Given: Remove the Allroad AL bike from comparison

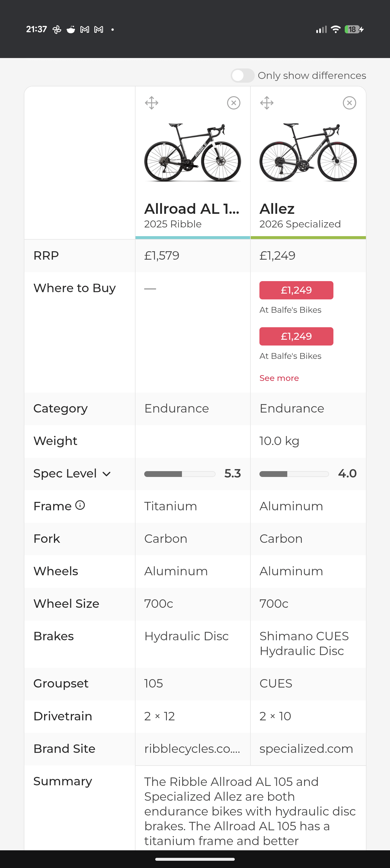Looking at the screenshot, I should [234, 103].
